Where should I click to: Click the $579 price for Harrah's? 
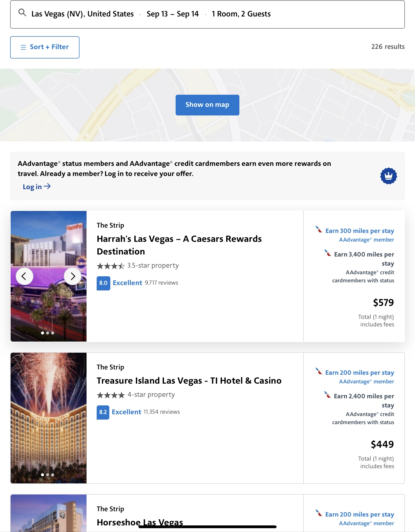point(383,303)
